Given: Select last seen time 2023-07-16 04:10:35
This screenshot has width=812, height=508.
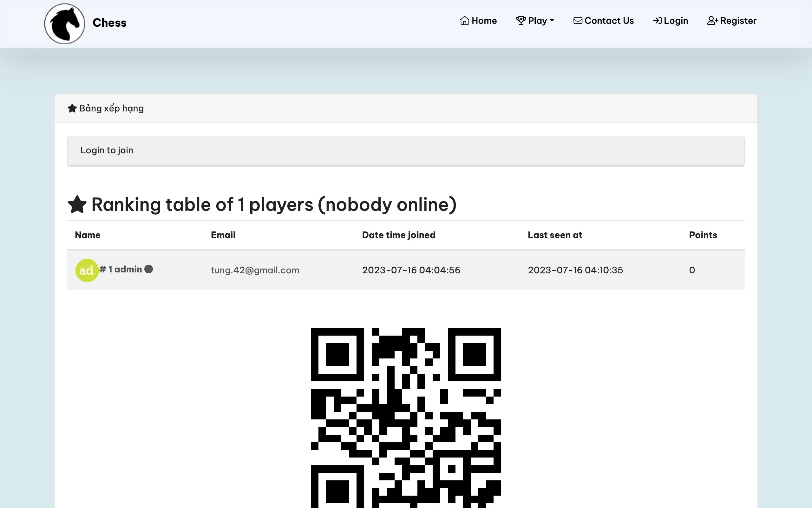Looking at the screenshot, I should coord(575,270).
